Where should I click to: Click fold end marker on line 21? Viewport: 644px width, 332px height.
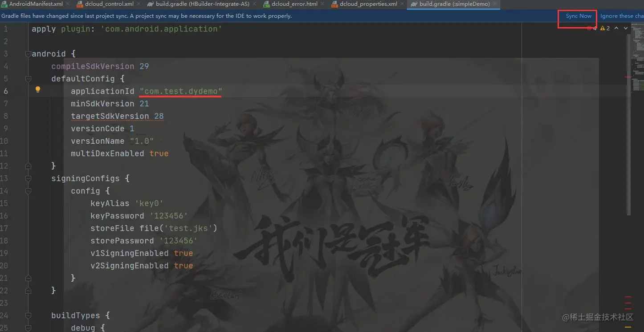click(29, 278)
